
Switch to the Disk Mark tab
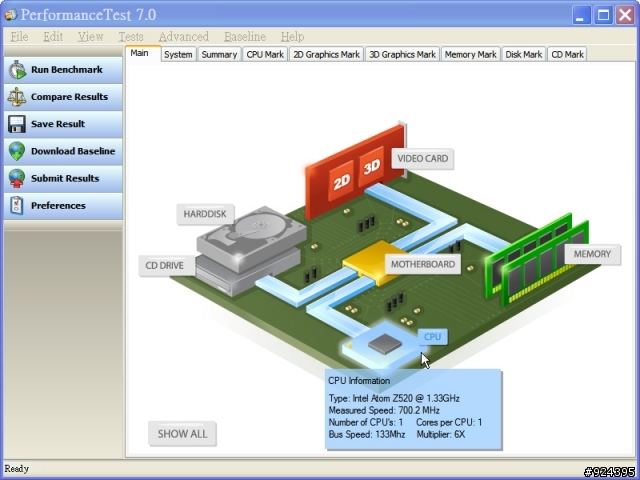(x=524, y=55)
